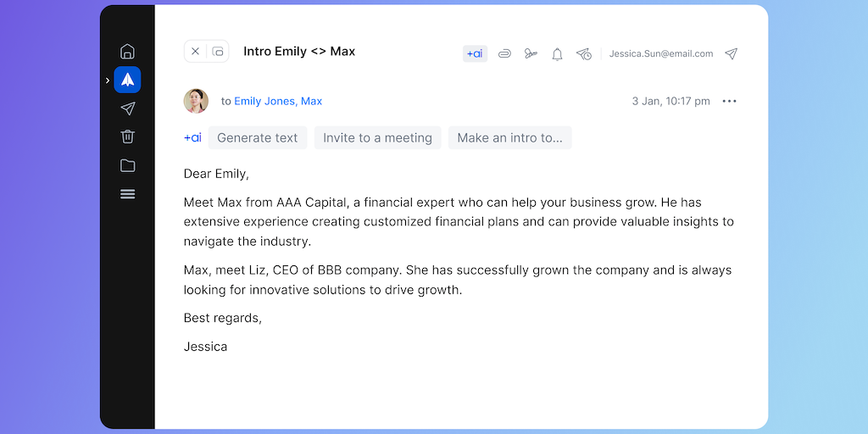Open the Home icon in sidebar
Screen dimensions: 868x434
[127, 52]
